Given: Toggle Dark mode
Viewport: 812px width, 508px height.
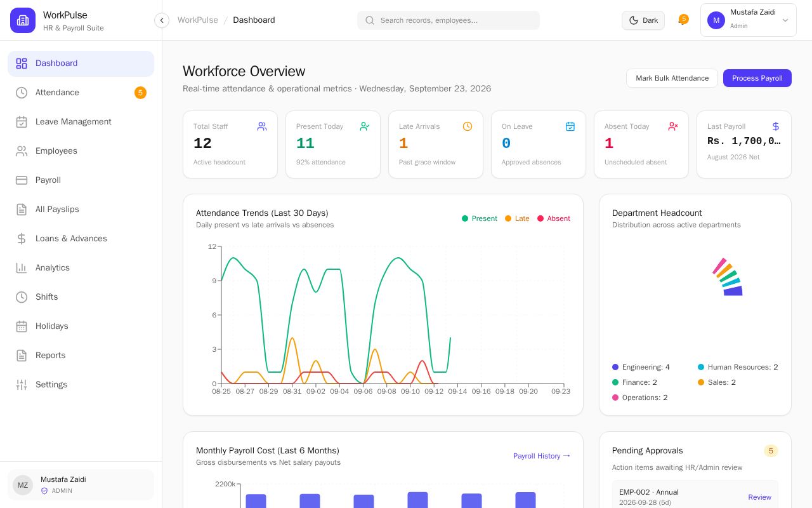Looking at the screenshot, I should (x=643, y=20).
